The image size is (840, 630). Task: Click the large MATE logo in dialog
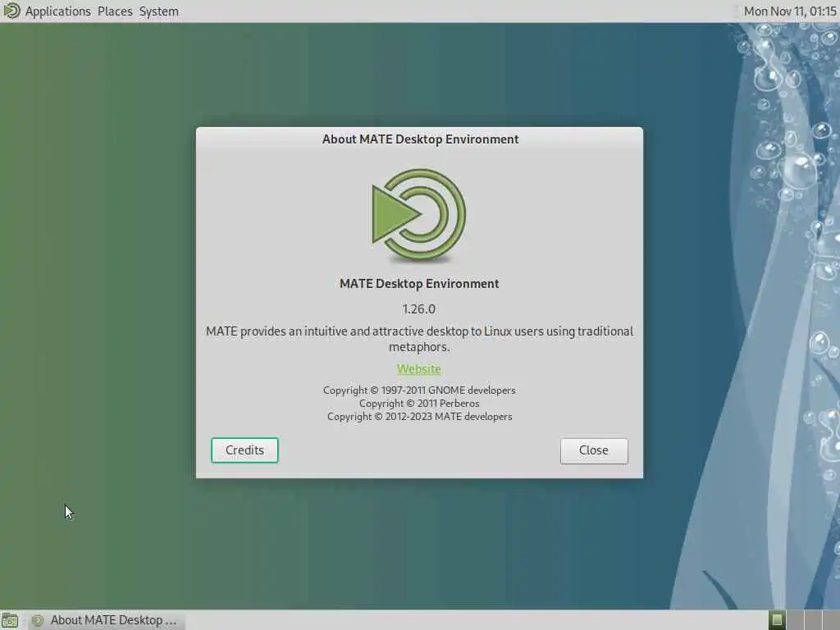point(419,215)
